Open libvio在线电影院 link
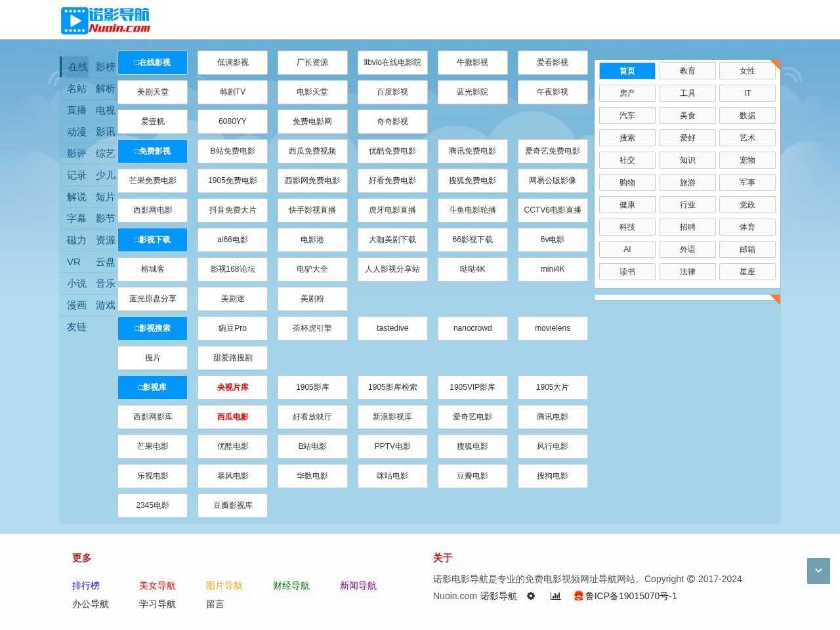840x630 pixels. [392, 62]
